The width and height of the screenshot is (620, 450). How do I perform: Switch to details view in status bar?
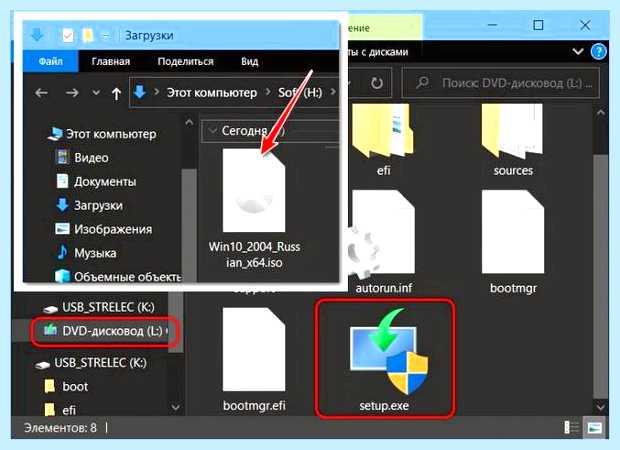[571, 427]
